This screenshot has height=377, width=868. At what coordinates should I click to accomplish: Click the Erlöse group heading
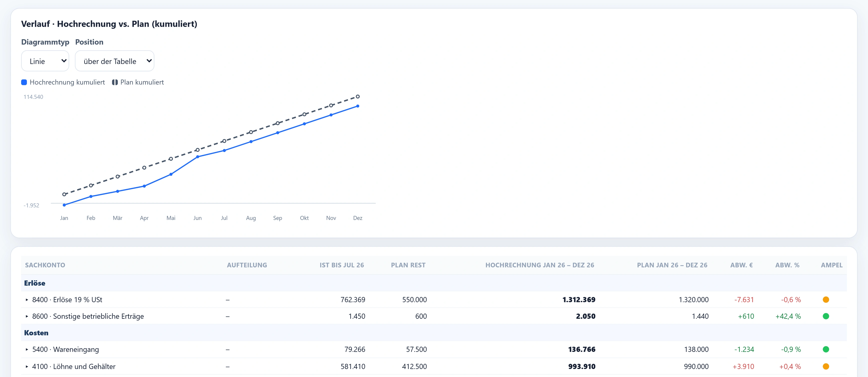35,283
